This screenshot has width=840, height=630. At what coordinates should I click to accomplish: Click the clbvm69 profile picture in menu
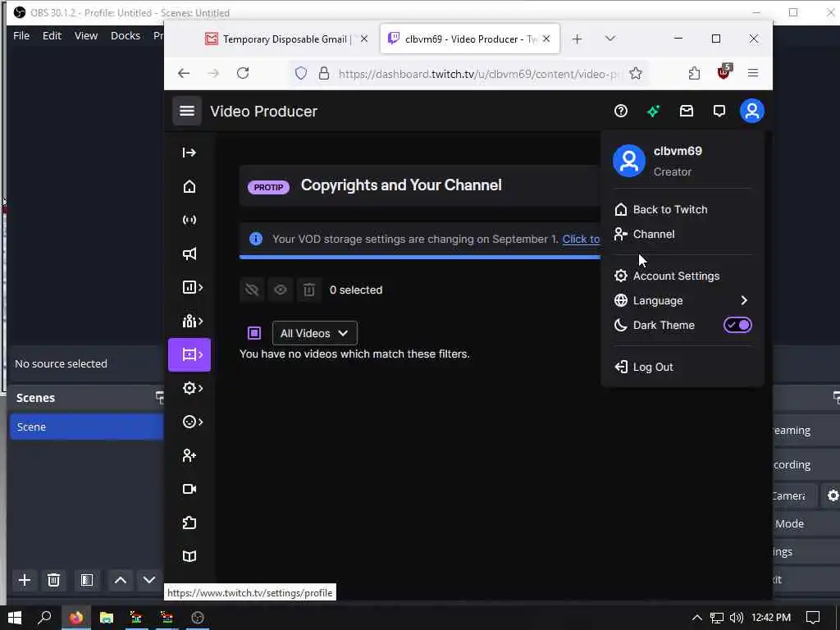[629, 161]
